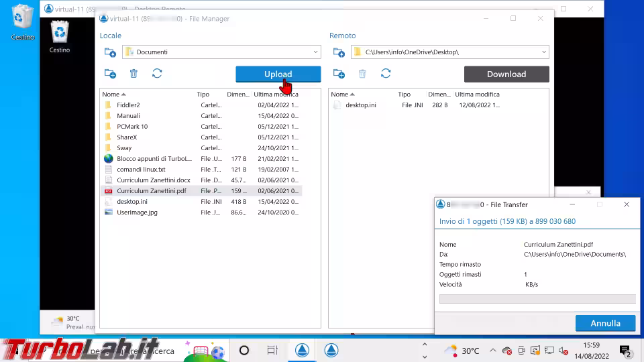Viewport: 644px width, 362px height.
Task: Click the Cestino icon inside remote desktop
Action: (x=60, y=36)
